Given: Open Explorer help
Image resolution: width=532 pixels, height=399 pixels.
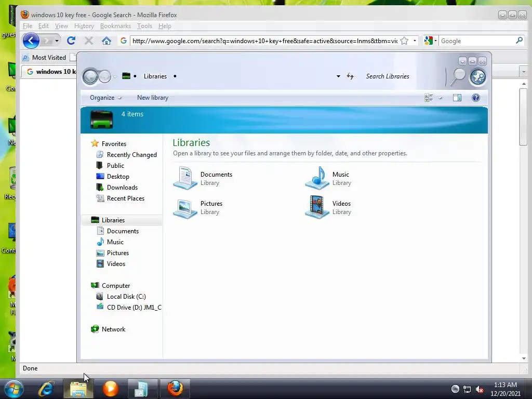Looking at the screenshot, I should [476, 98].
